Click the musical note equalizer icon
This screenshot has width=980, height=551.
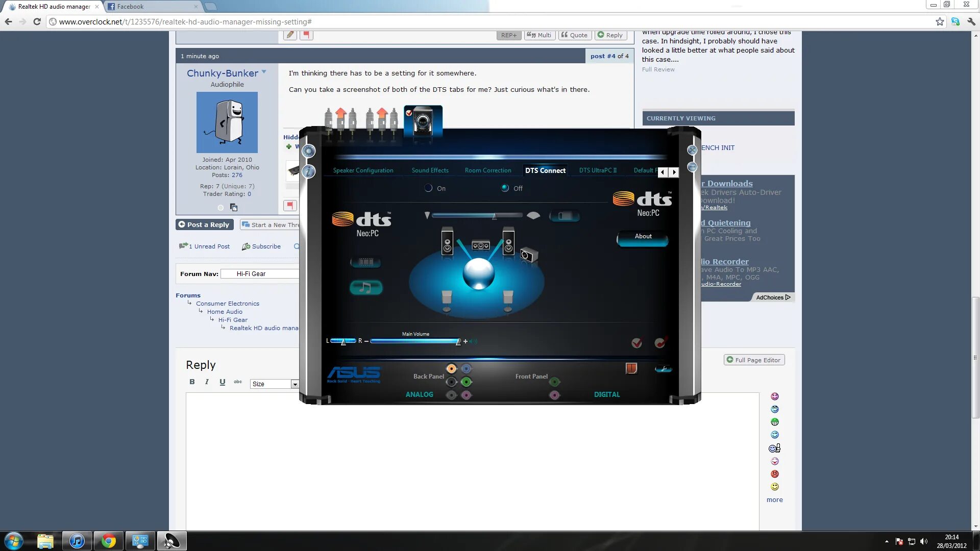coord(367,287)
